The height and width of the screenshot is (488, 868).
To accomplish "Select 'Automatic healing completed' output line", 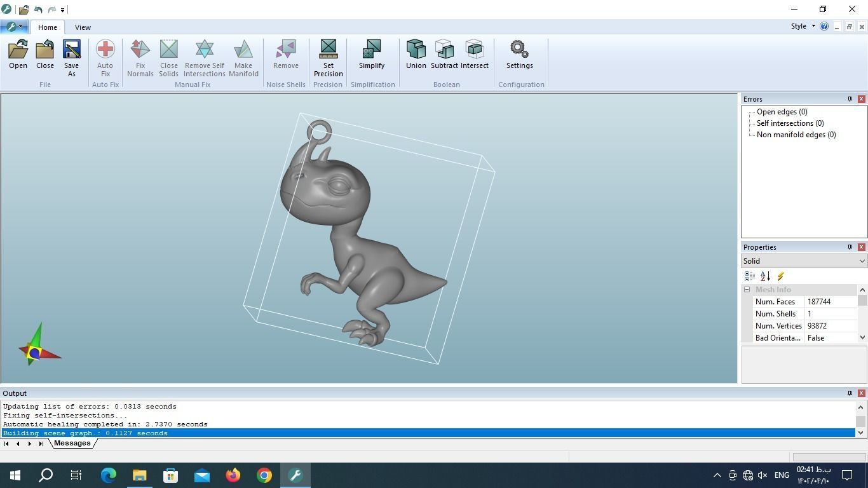I will click(x=428, y=424).
